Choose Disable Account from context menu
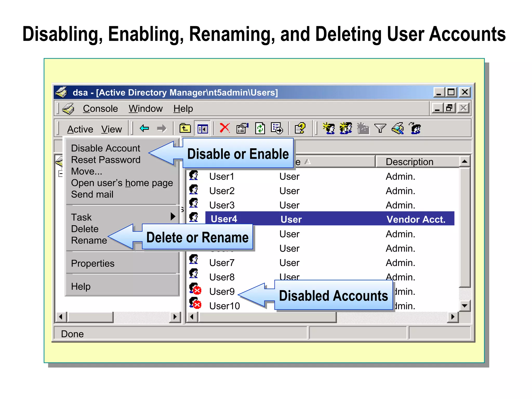The width and height of the screenshot is (532, 399). point(105,148)
